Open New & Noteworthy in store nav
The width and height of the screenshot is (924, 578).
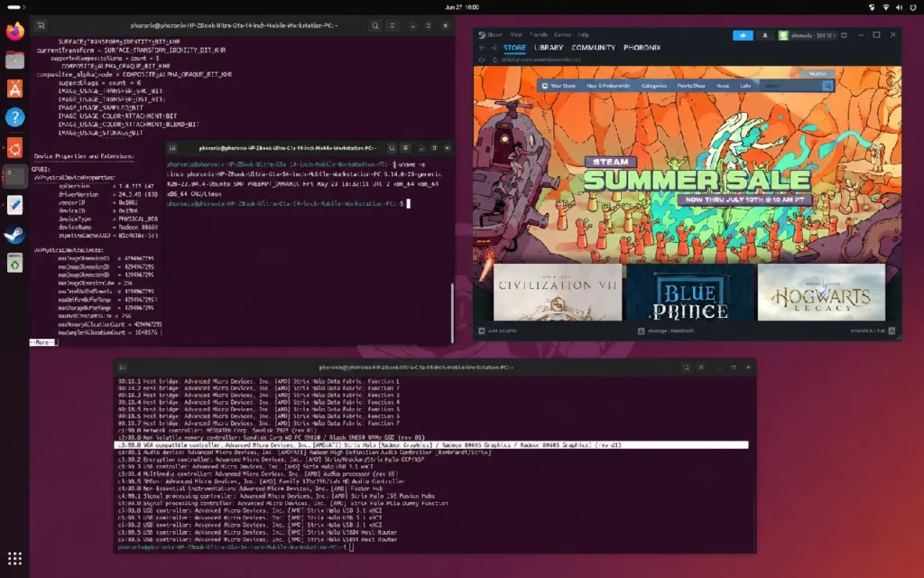608,86
